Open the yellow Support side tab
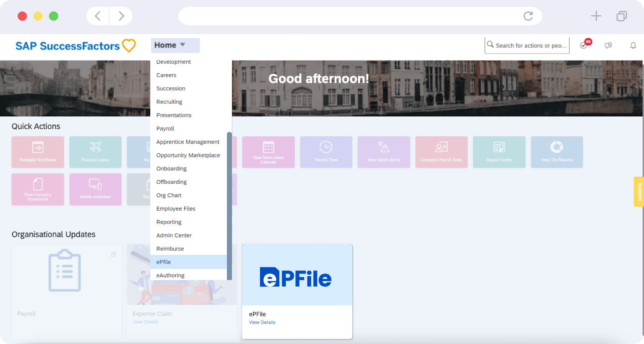The image size is (644, 344). 639,192
